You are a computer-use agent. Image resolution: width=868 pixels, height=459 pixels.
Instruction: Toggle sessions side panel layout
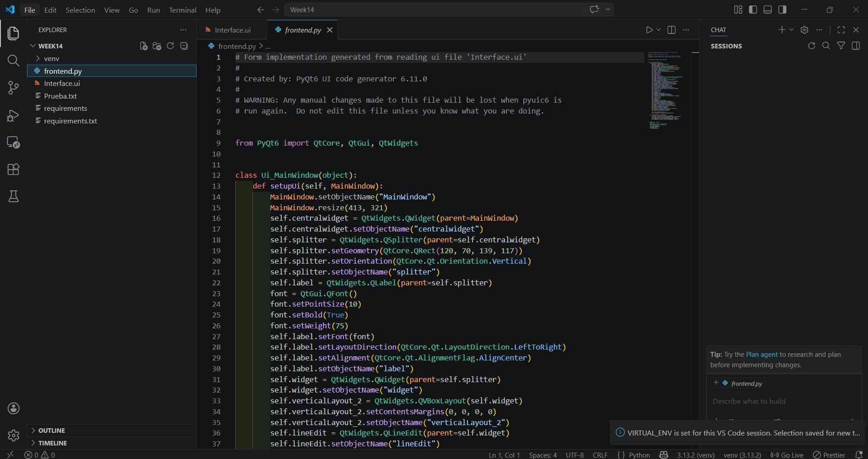(855, 46)
